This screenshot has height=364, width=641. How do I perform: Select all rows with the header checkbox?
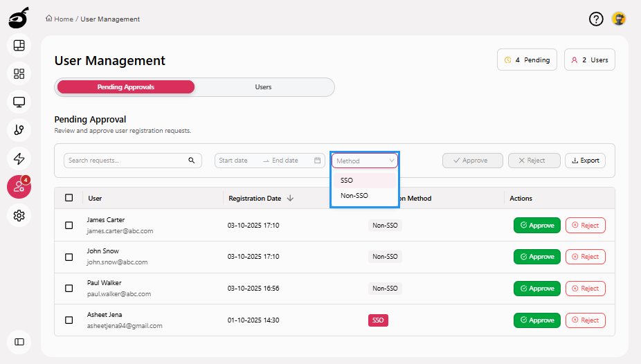69,198
